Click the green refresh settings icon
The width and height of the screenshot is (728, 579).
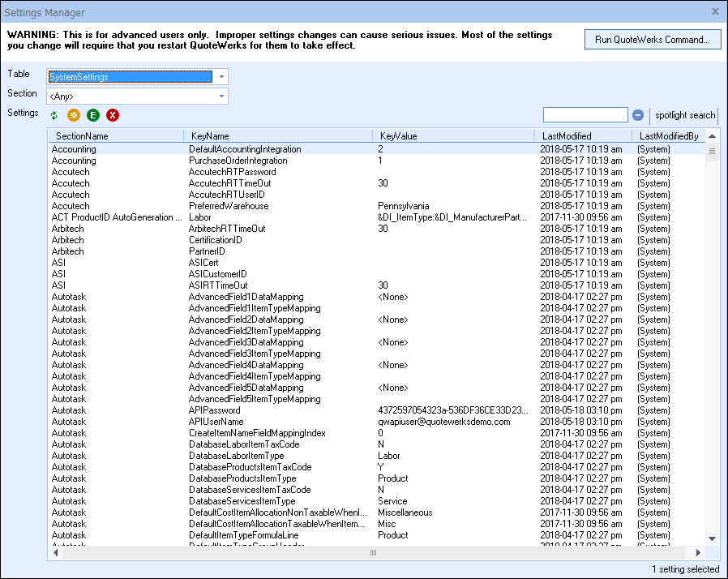(54, 116)
